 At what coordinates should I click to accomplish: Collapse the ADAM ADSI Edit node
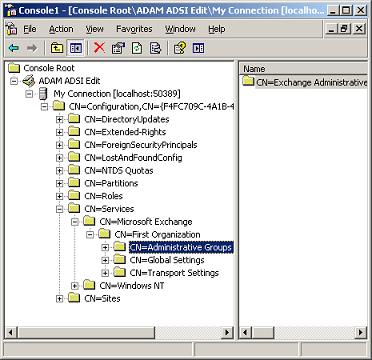[x=14, y=81]
